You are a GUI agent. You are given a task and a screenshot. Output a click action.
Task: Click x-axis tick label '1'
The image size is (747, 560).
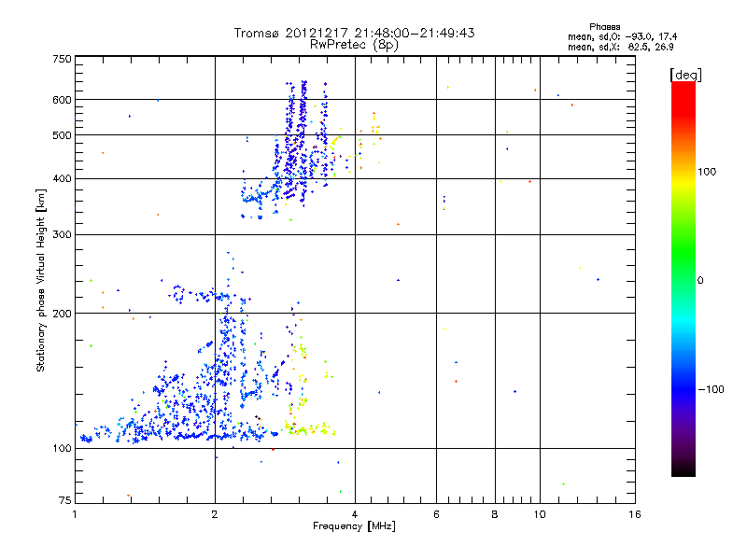click(75, 514)
